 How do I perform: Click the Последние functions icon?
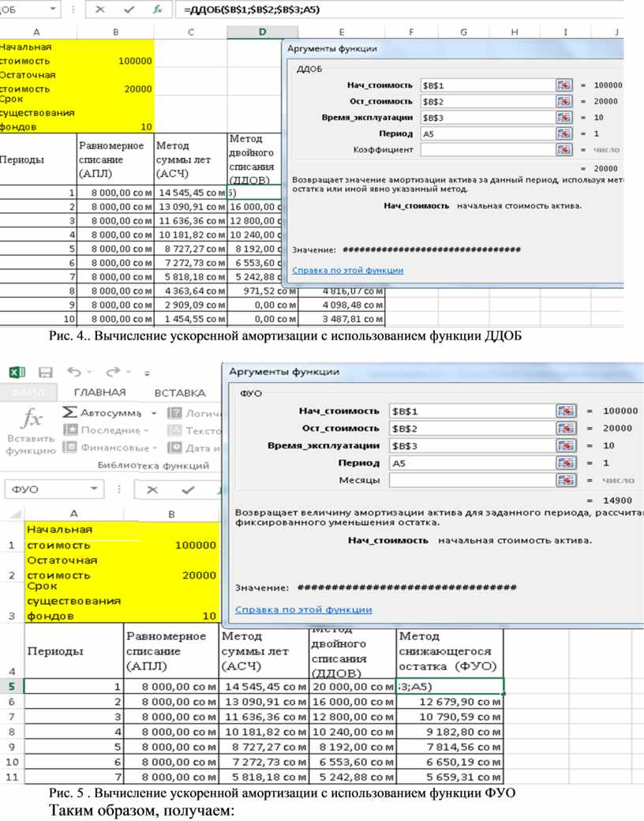click(x=70, y=430)
